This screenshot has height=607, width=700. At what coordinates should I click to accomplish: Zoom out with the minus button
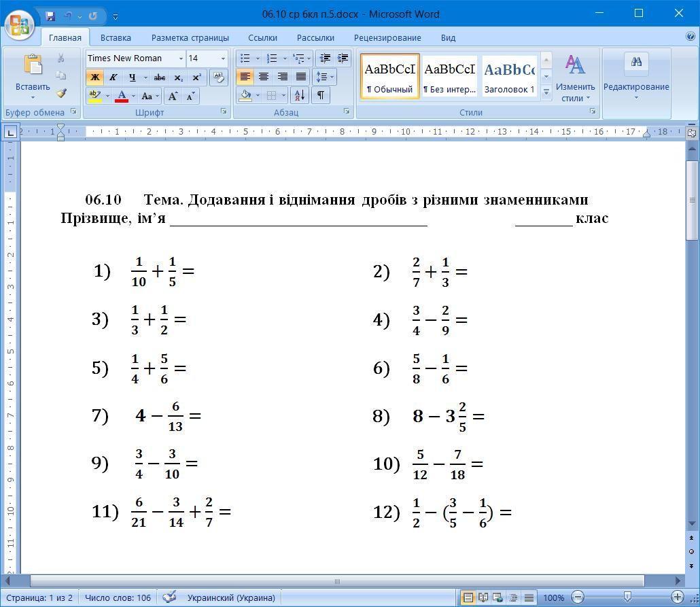coord(578,597)
